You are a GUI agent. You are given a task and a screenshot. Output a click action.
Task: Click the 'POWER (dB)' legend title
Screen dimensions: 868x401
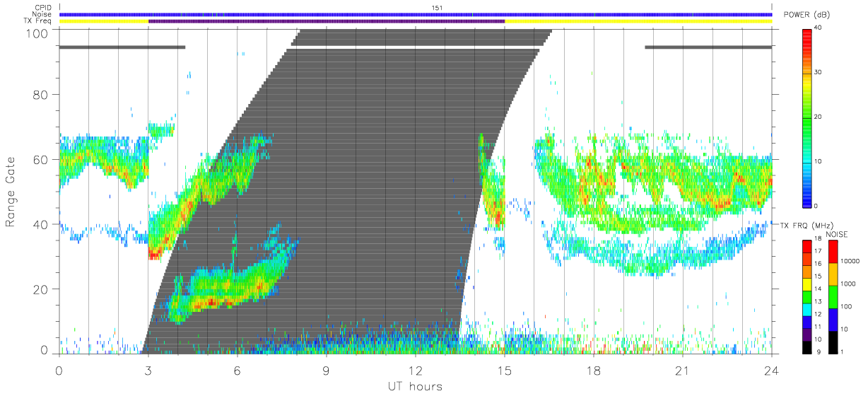807,15
